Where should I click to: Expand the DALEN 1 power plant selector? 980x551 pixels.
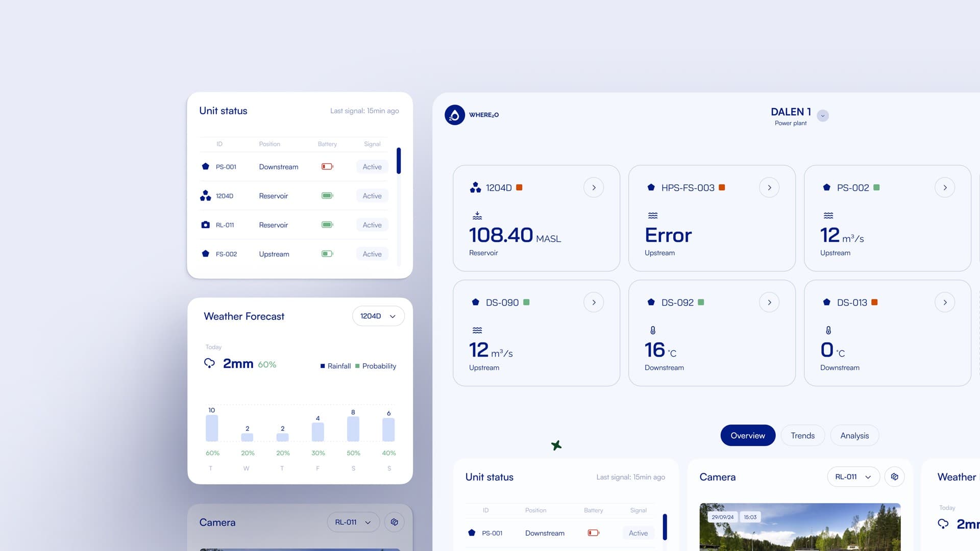tap(822, 116)
